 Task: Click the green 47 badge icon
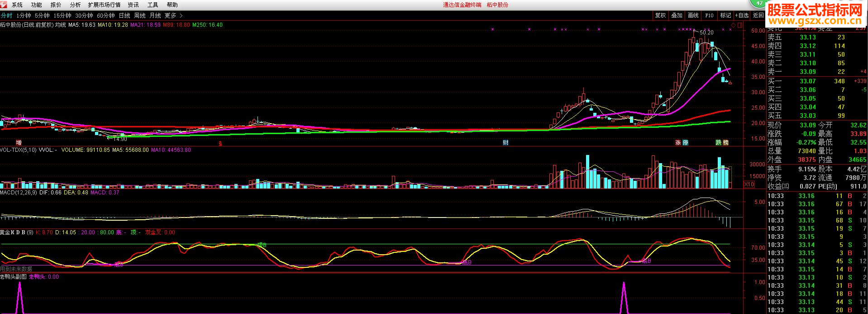tap(759, 4)
